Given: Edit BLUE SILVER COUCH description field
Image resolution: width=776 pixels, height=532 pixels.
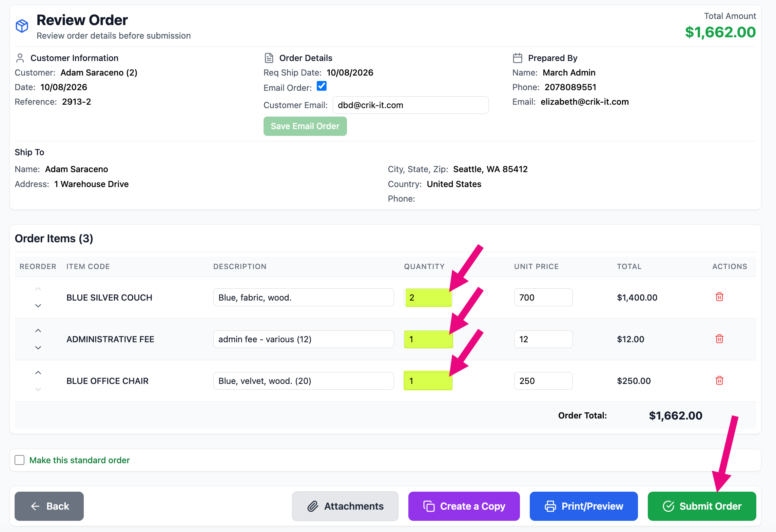Looking at the screenshot, I should (304, 298).
